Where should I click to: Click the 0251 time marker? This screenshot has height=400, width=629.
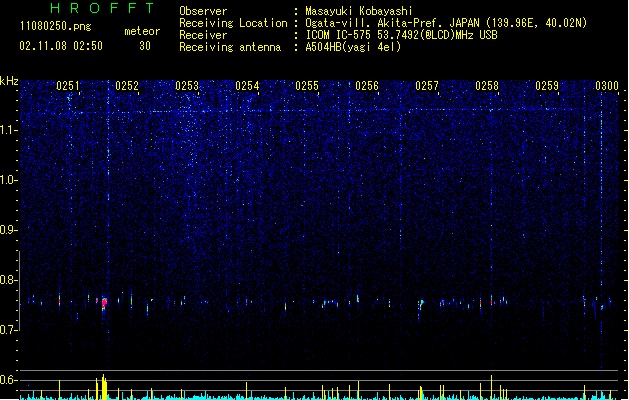[68, 86]
